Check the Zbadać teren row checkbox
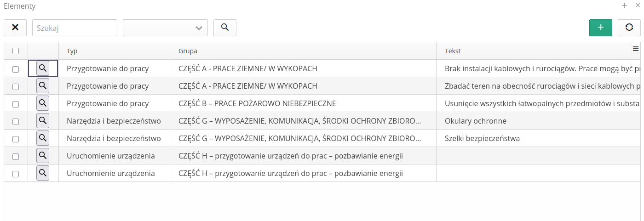Screen dimensions: 644x221 (16, 86)
